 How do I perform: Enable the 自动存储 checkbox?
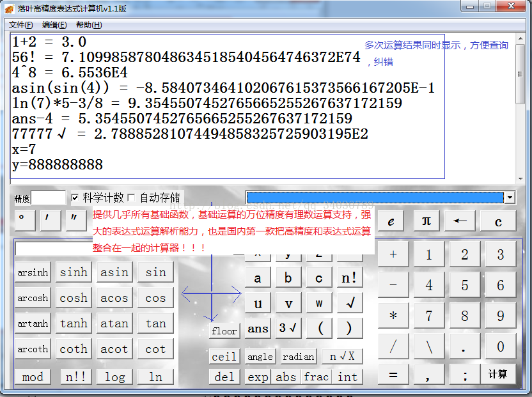pos(131,198)
